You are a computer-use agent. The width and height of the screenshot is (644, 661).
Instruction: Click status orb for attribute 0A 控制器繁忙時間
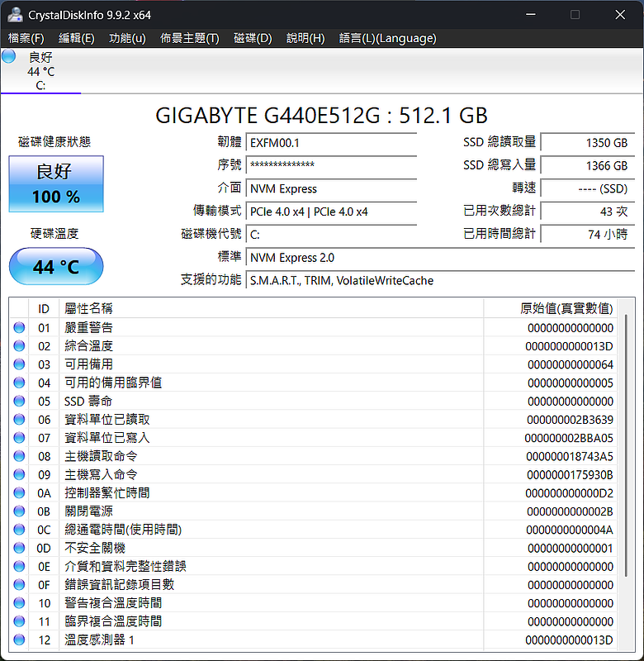(x=19, y=492)
